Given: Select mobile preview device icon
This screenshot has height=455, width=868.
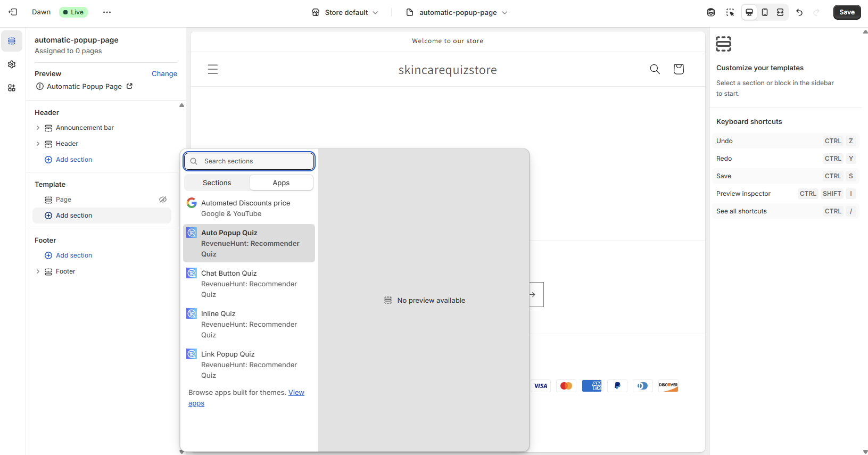Looking at the screenshot, I should pyautogui.click(x=765, y=12).
